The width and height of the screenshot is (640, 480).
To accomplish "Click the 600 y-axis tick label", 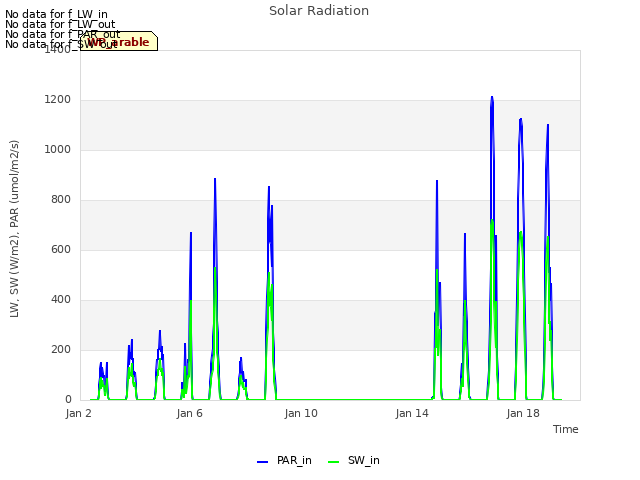I will 61,249.
